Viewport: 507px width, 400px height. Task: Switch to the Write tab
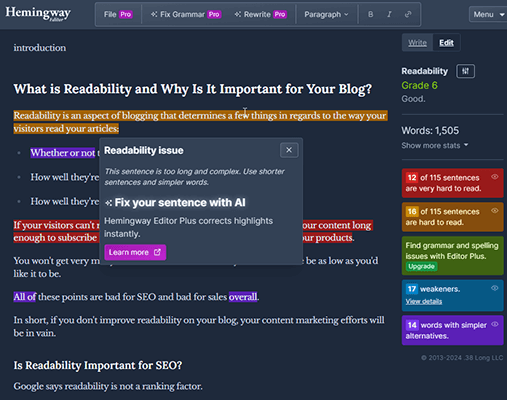tap(417, 43)
